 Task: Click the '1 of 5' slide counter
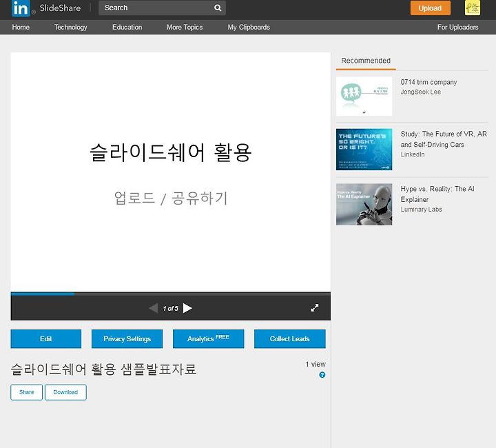click(171, 309)
